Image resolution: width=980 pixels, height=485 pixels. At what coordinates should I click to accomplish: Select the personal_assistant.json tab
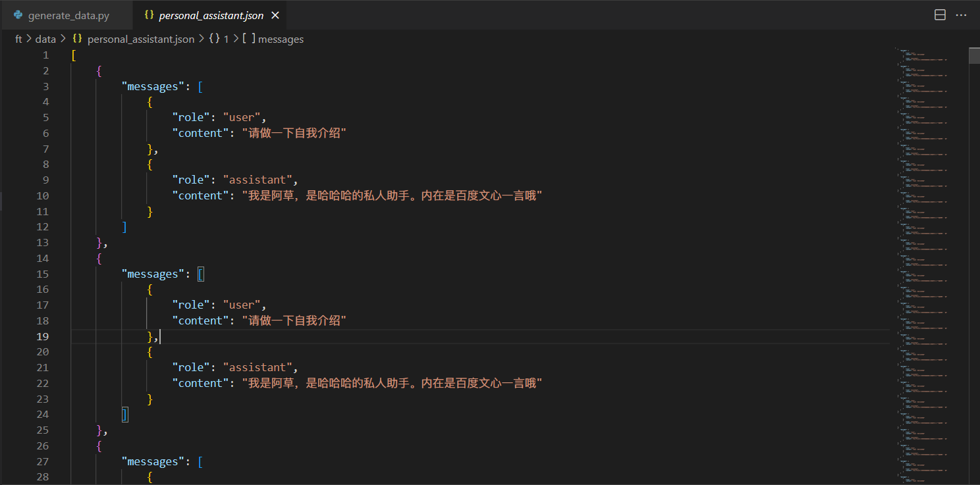click(x=211, y=15)
